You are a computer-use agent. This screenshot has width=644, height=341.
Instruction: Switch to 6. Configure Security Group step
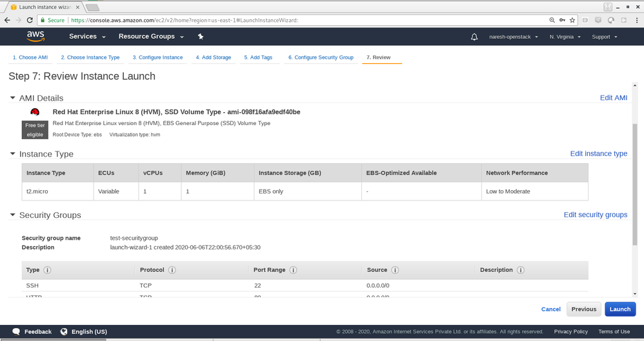point(321,57)
